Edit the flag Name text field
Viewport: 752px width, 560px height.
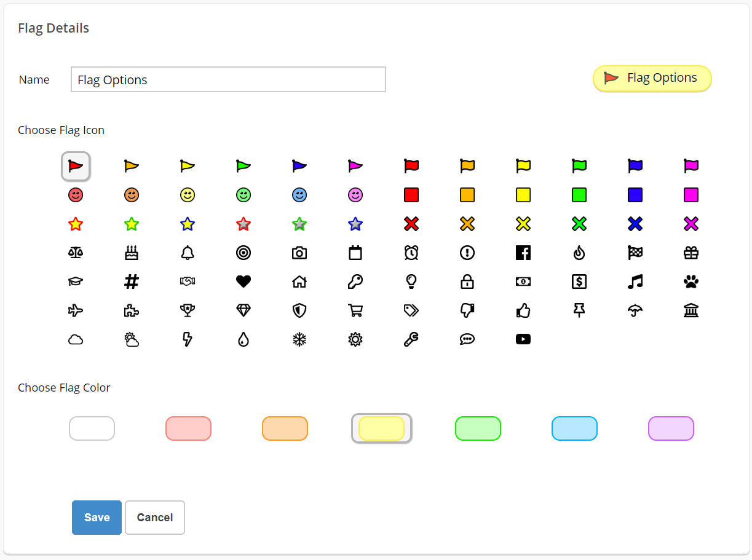229,79
